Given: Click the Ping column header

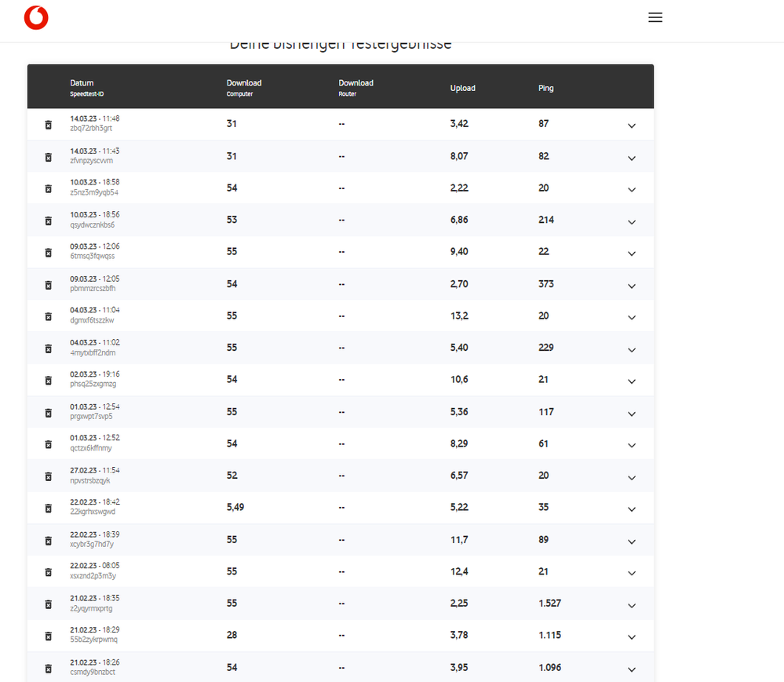Looking at the screenshot, I should coord(546,88).
